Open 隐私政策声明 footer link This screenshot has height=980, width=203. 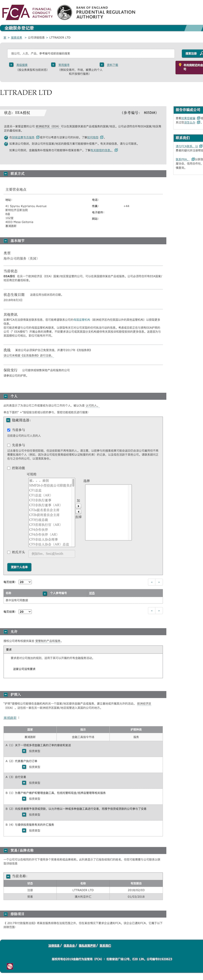pos(87,945)
